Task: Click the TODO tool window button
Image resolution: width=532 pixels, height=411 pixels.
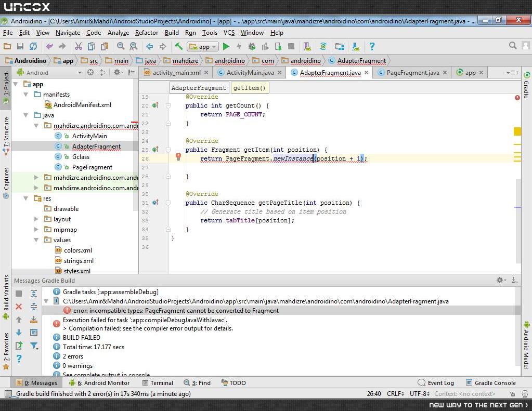Action: click(x=233, y=383)
